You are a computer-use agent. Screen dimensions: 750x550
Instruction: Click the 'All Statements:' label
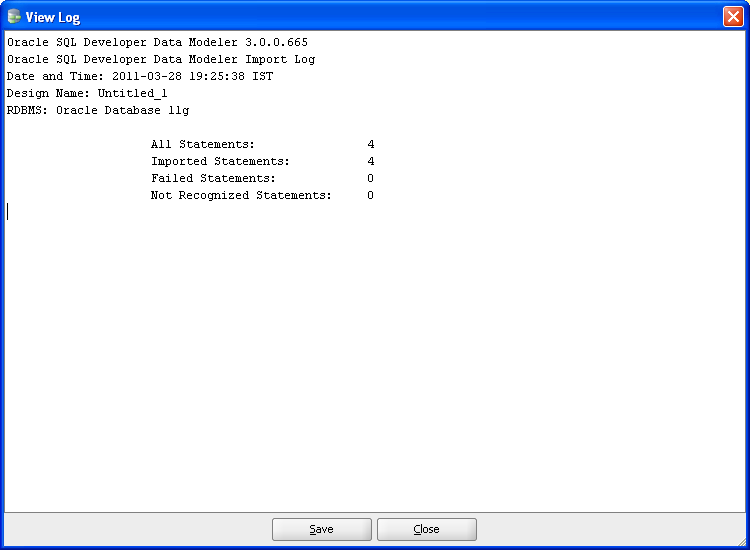click(203, 144)
